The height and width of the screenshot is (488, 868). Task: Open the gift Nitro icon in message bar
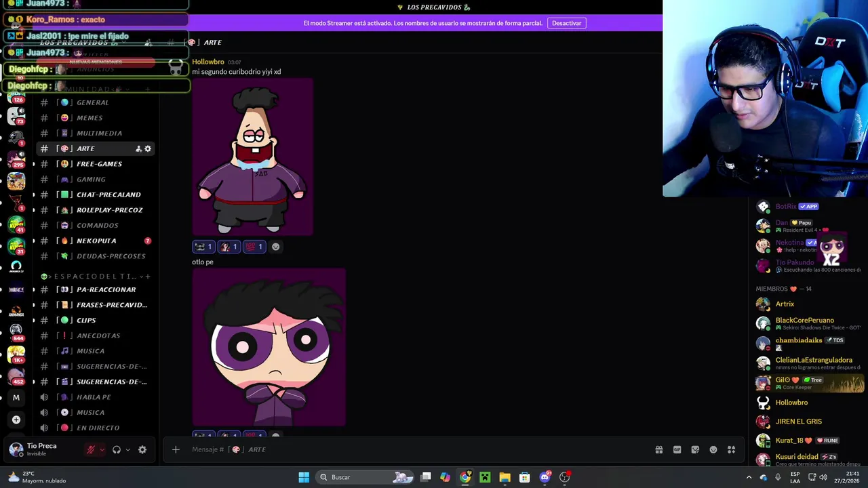point(658,449)
